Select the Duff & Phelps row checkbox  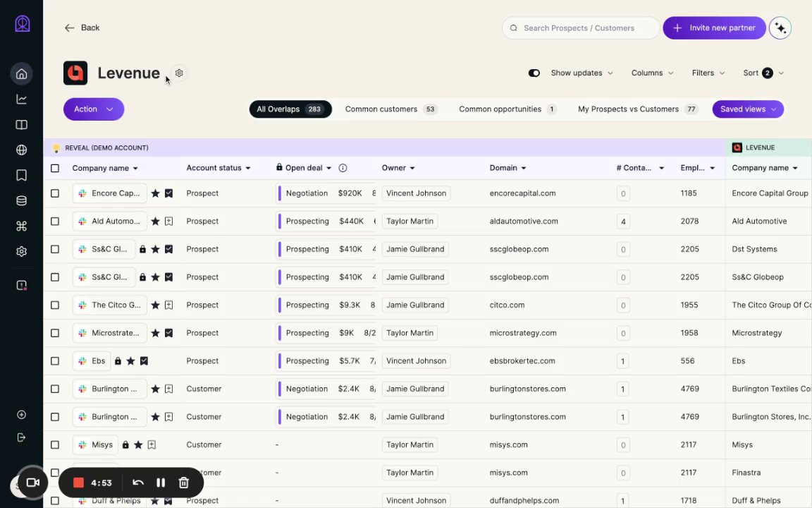click(x=55, y=501)
